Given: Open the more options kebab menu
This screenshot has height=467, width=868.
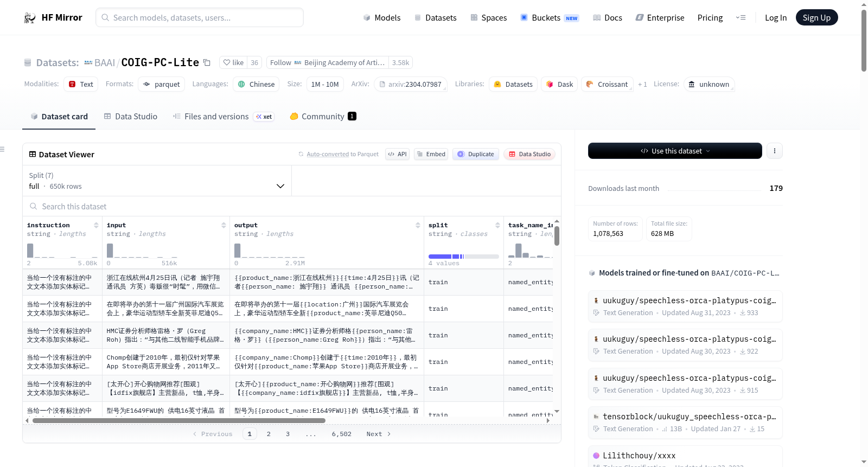Looking at the screenshot, I should click(775, 151).
